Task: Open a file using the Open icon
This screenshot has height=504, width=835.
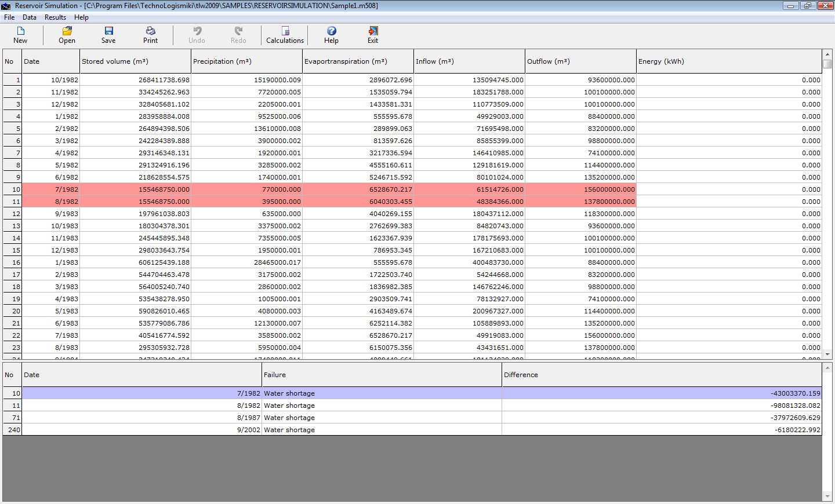Action: 67,35
